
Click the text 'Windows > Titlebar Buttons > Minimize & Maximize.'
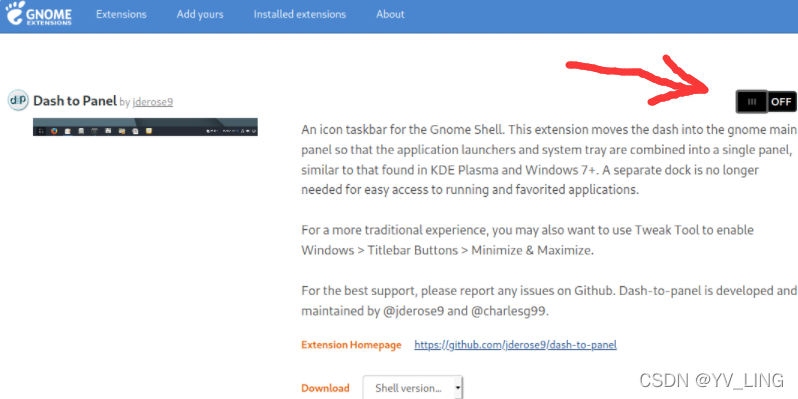tap(447, 250)
